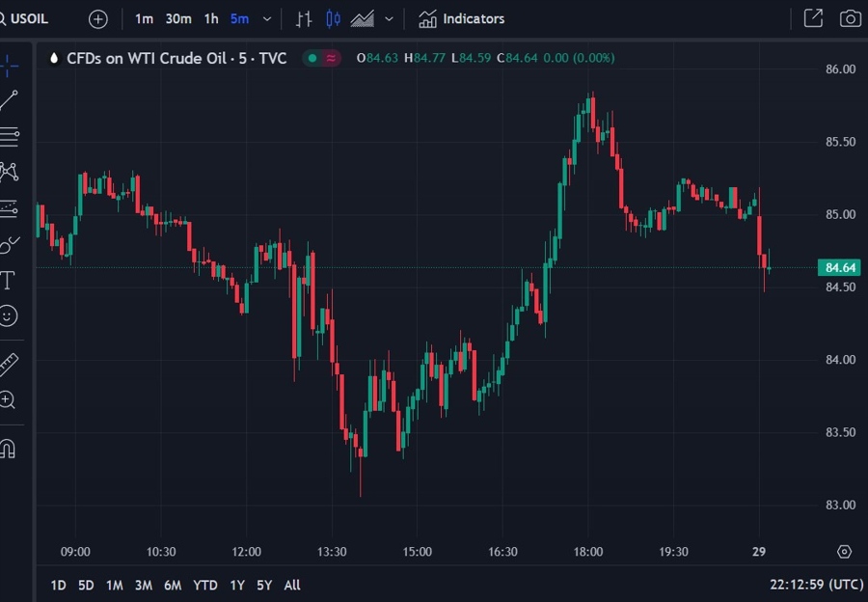The image size is (868, 602).
Task: Click the low value L84.59 in legend
Action: pyautogui.click(x=471, y=58)
